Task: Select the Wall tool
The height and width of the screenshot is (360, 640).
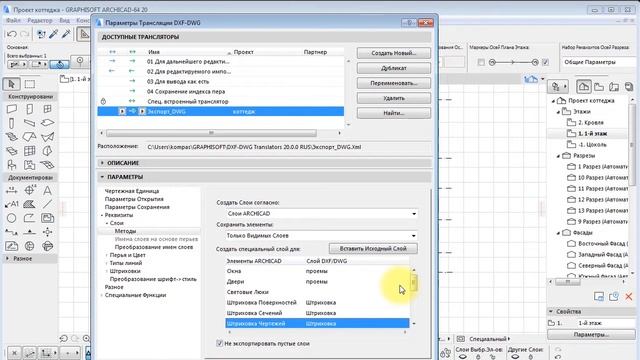Action: pyautogui.click(x=11, y=109)
